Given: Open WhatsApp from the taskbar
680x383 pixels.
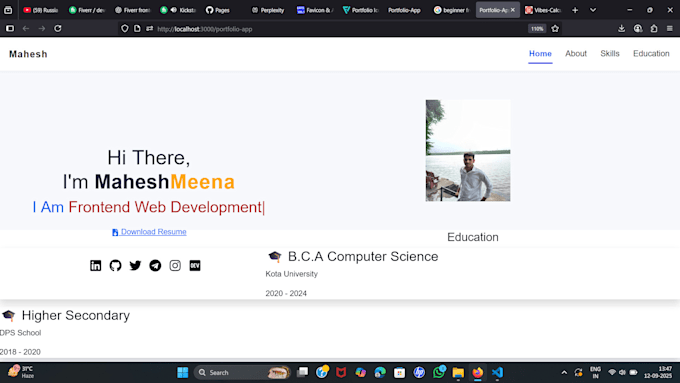Looking at the screenshot, I should (x=439, y=372).
